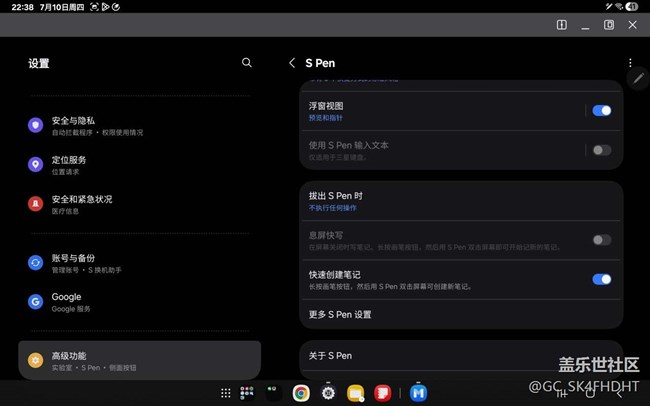This screenshot has height=406, width=650.
Task: Select the 高级功能 orange gear icon
Action: tap(36, 360)
